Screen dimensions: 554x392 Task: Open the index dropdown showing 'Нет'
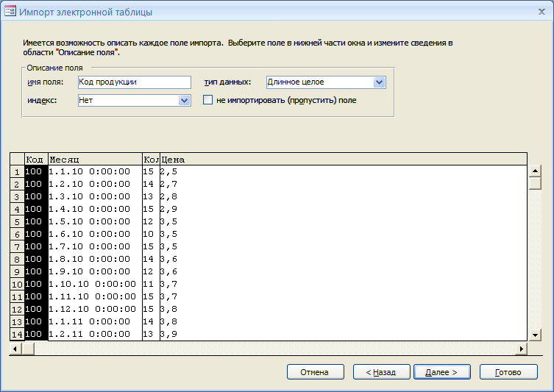click(x=184, y=101)
